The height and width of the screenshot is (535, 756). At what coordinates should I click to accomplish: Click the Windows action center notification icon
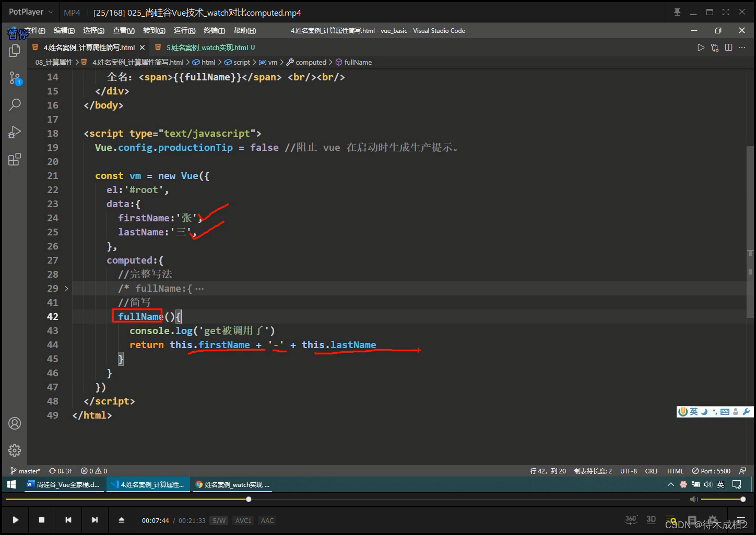click(x=737, y=484)
